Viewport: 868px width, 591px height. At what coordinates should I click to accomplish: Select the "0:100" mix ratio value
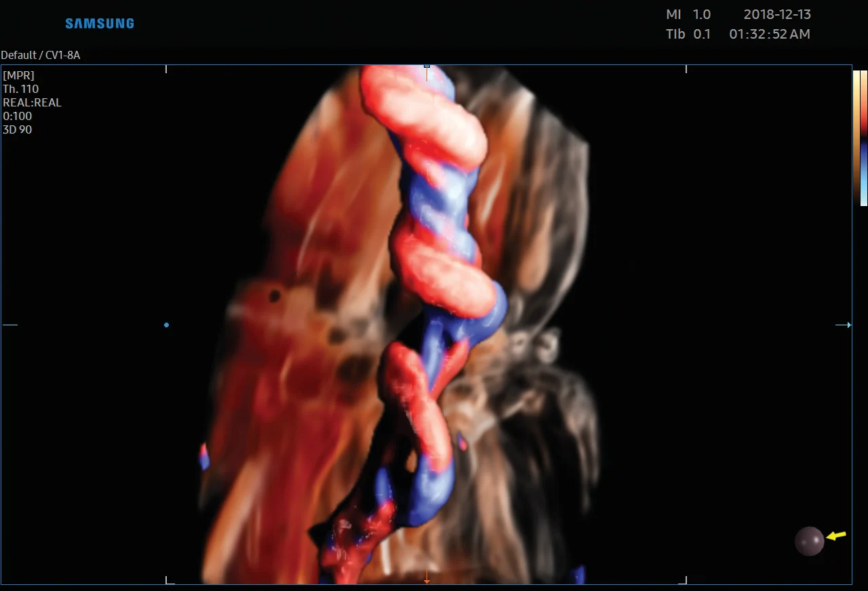point(17,116)
